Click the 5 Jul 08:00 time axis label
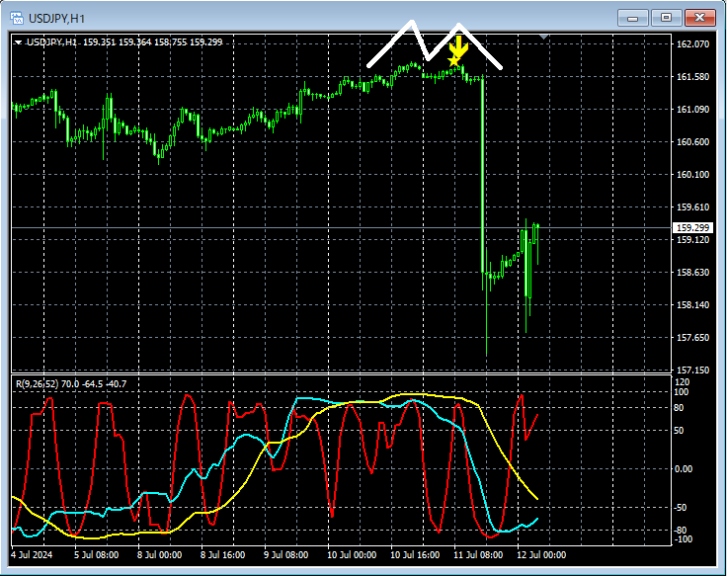 (x=96, y=554)
